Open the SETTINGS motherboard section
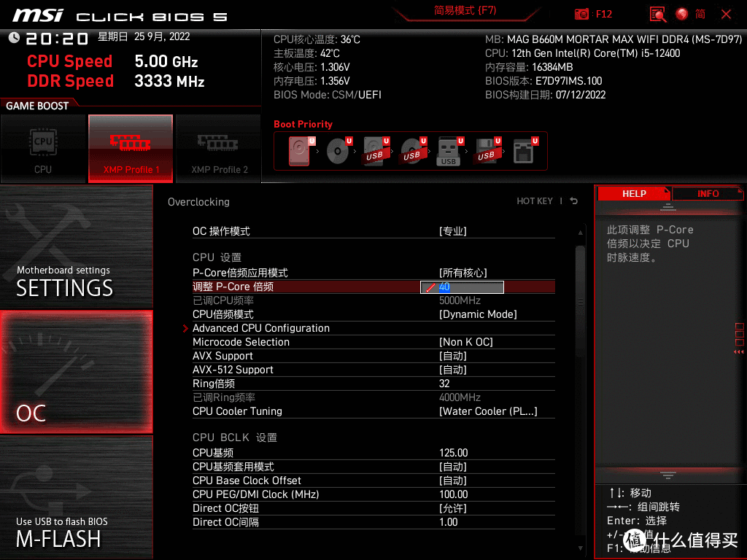747x560 pixels. click(76, 246)
